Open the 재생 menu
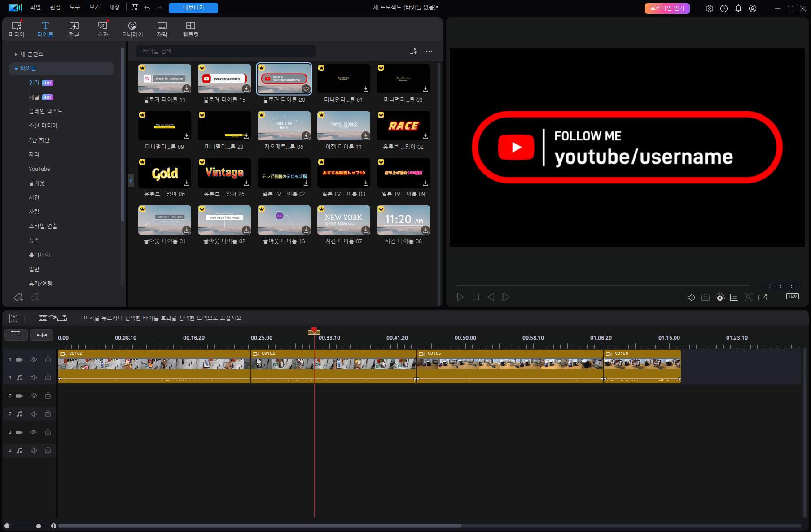Screen dimensions: 811x532 [x=114, y=8]
